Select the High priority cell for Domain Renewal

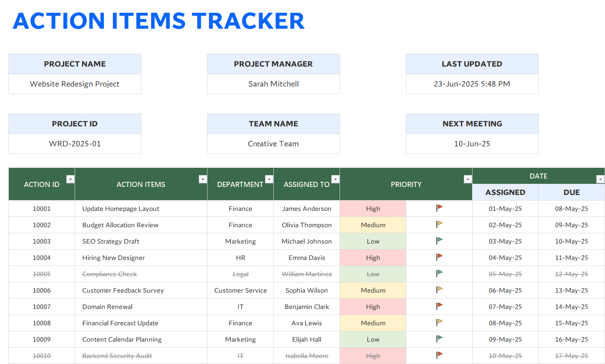[x=373, y=307]
